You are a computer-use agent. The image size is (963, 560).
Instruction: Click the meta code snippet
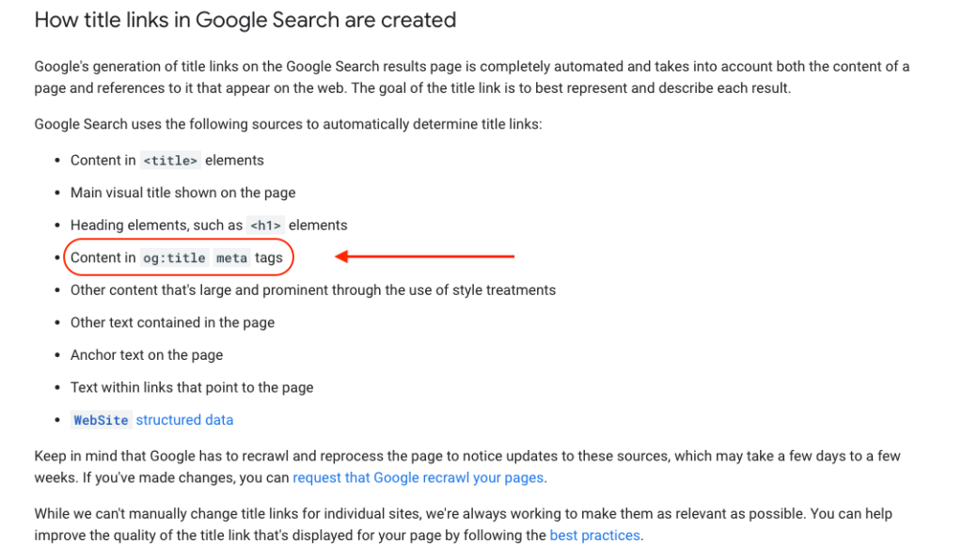pyautogui.click(x=231, y=258)
